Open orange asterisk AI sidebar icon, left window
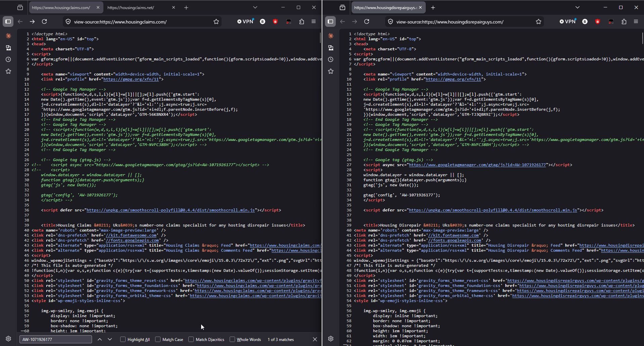Image resolution: width=644 pixels, height=346 pixels. click(8, 36)
